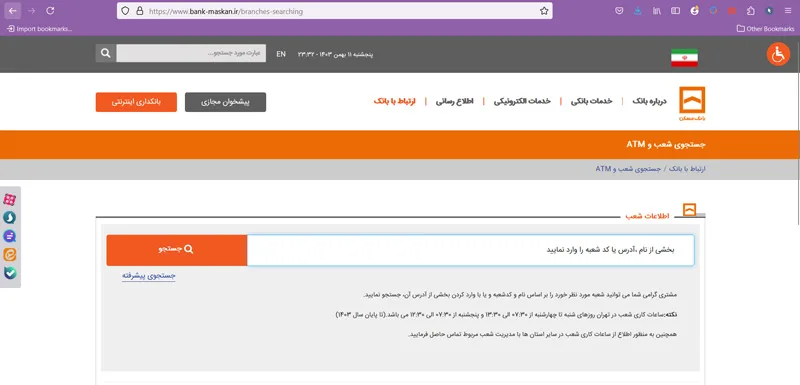Save page to Pocket
The image size is (800, 385).
(619, 11)
